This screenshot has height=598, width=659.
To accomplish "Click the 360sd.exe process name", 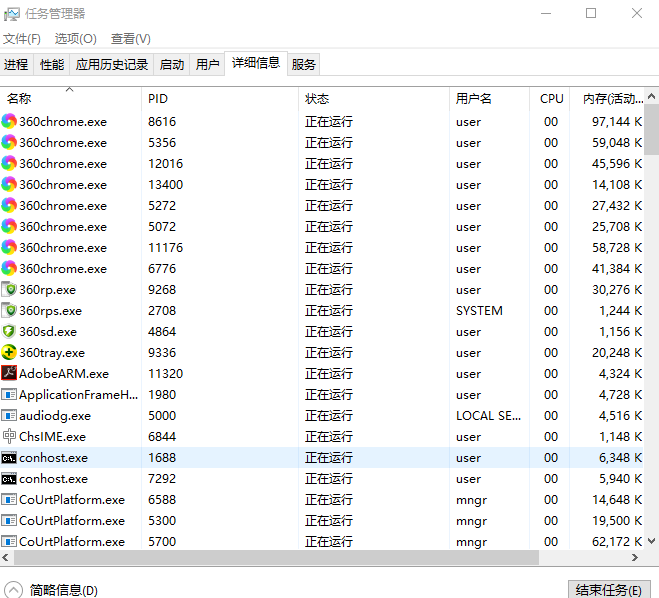I will (x=48, y=332).
